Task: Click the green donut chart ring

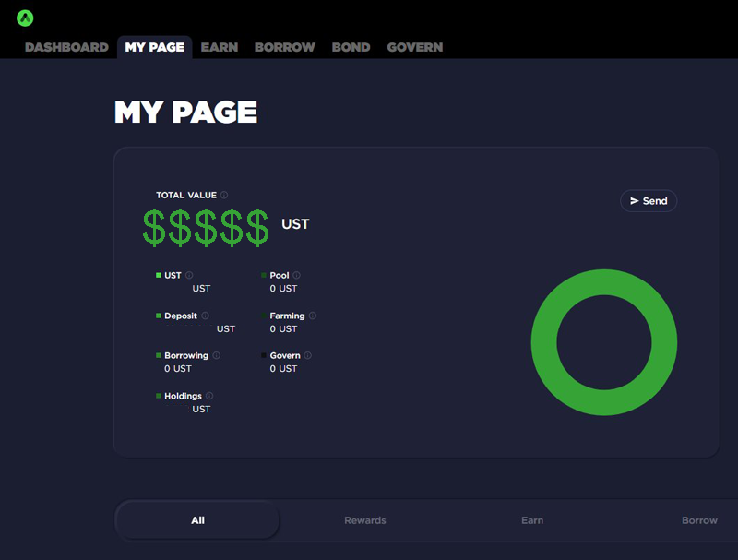Action: [544, 342]
